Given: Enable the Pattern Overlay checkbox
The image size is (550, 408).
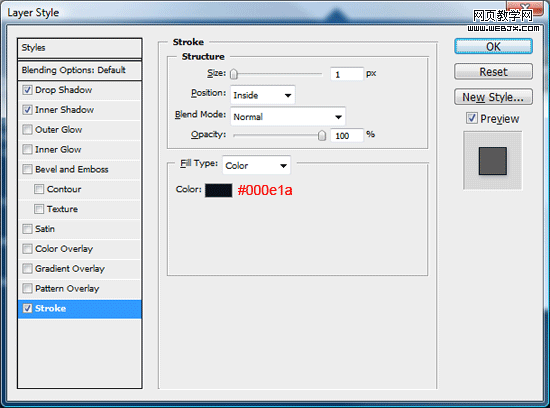Looking at the screenshot, I should tap(27, 288).
